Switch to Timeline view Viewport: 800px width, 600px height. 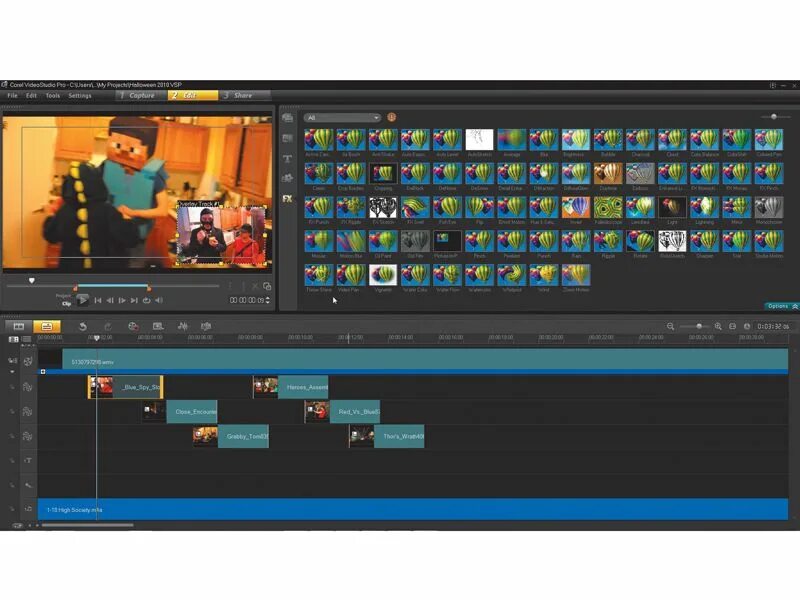pyautogui.click(x=47, y=326)
